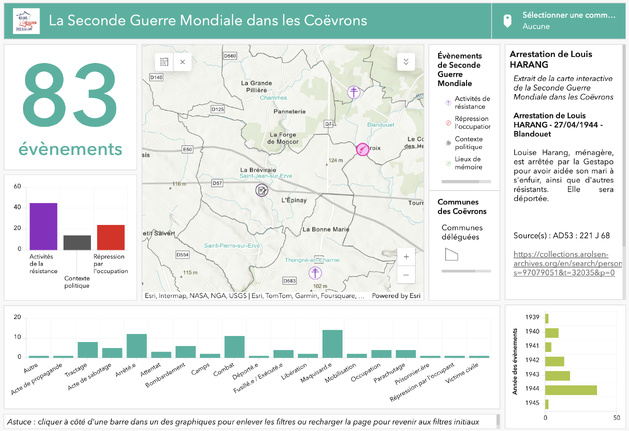Expand map tools with double chevron
The image size is (629, 431).
point(405,61)
